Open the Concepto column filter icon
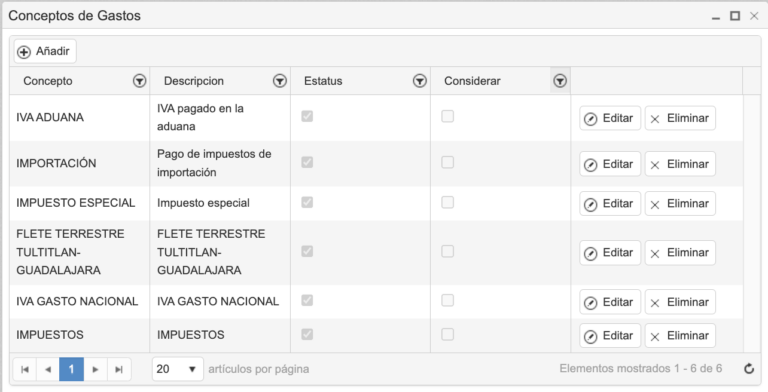The width and height of the screenshot is (768, 392). pyautogui.click(x=140, y=81)
